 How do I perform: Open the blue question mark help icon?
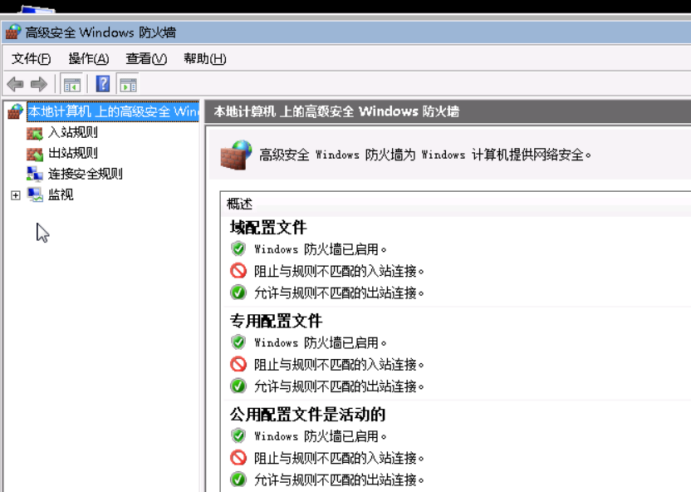103,83
